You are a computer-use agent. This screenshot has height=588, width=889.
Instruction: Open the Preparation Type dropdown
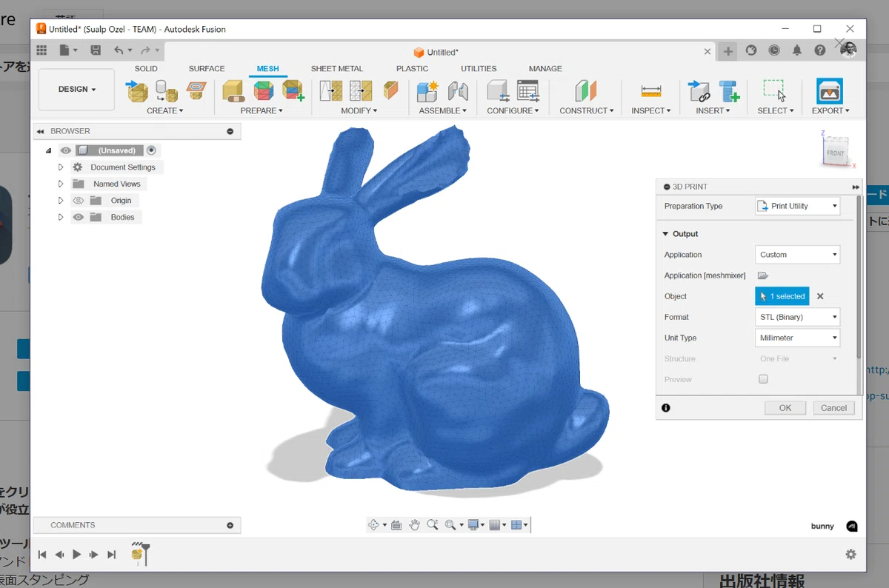797,206
